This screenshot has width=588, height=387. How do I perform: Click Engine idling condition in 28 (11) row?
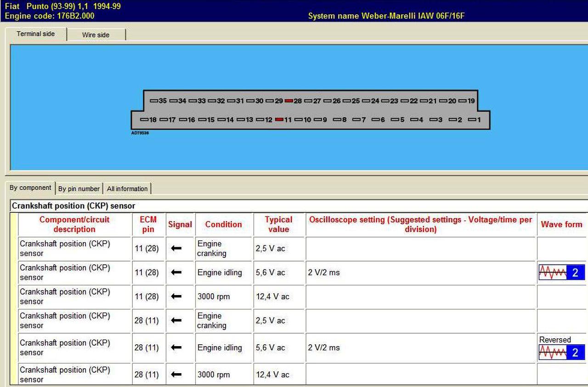(x=220, y=347)
